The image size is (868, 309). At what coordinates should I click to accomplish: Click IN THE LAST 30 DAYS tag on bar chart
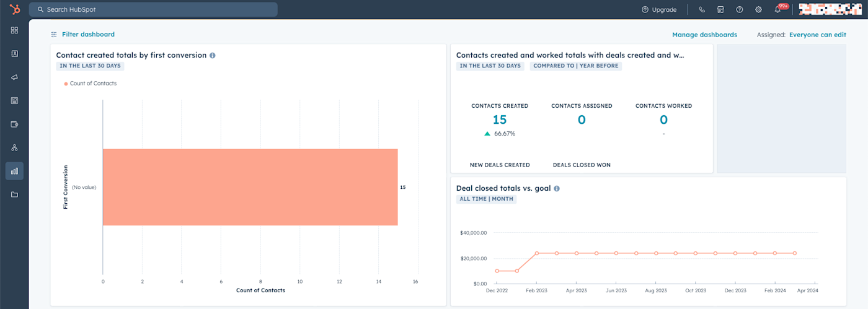tap(90, 66)
